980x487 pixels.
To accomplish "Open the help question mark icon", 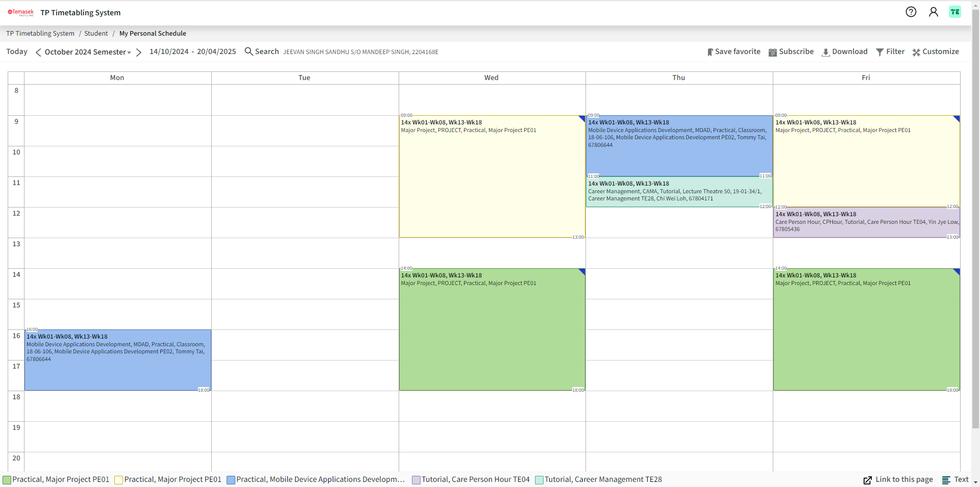I will [911, 12].
